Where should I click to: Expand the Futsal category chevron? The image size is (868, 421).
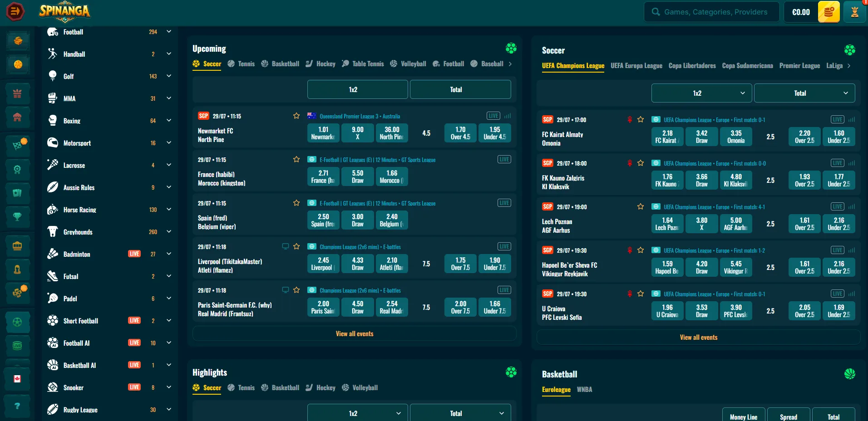pos(169,276)
